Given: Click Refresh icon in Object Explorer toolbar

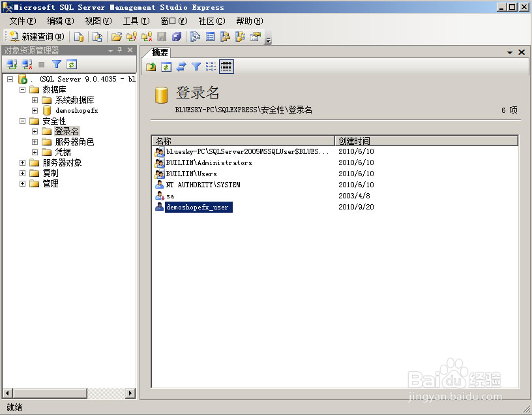Looking at the screenshot, I should (72, 64).
